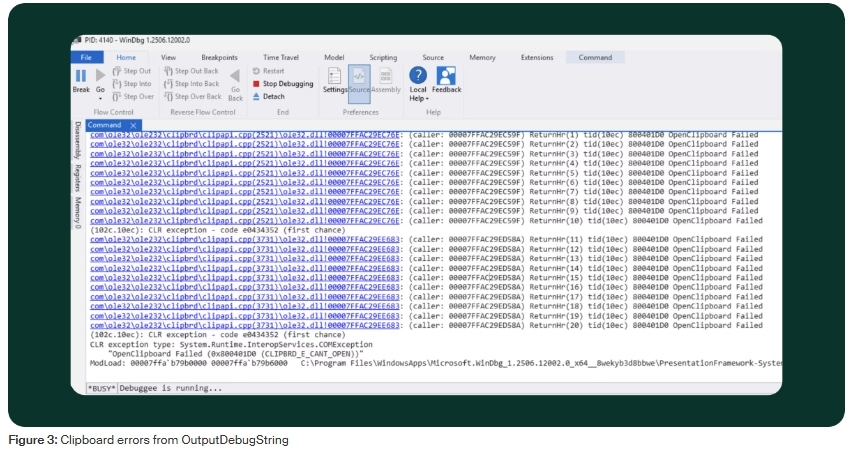Open the Settings icon in Preferences

pyautogui.click(x=335, y=76)
